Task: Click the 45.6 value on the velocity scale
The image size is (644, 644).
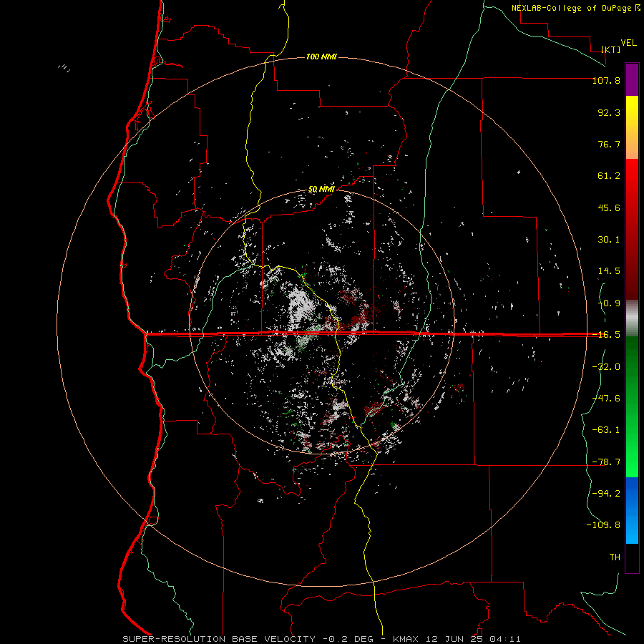Action: point(609,208)
